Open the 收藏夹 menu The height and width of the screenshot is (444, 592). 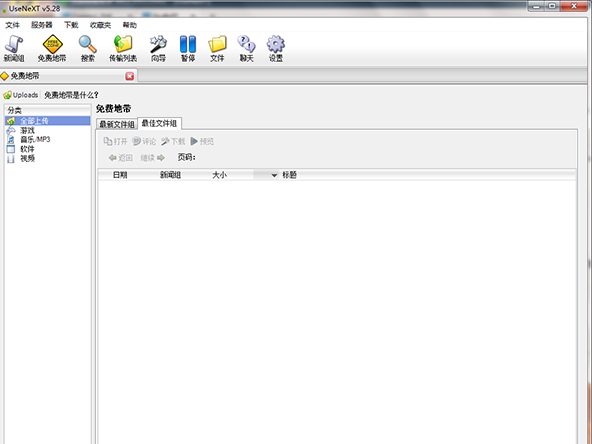coord(100,25)
